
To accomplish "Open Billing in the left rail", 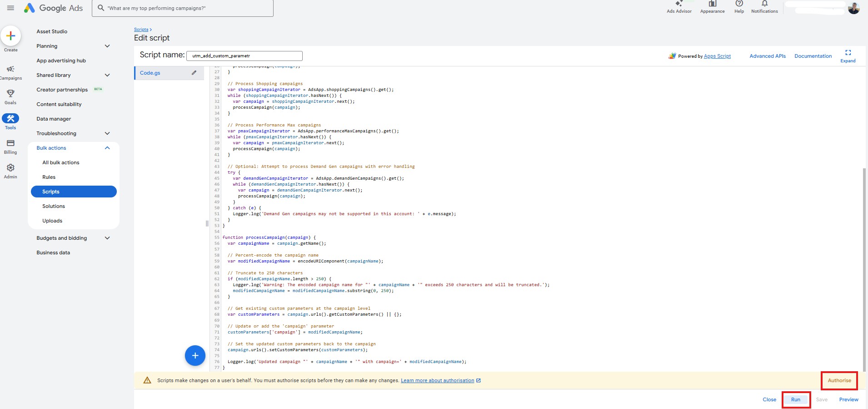I will coord(10,144).
